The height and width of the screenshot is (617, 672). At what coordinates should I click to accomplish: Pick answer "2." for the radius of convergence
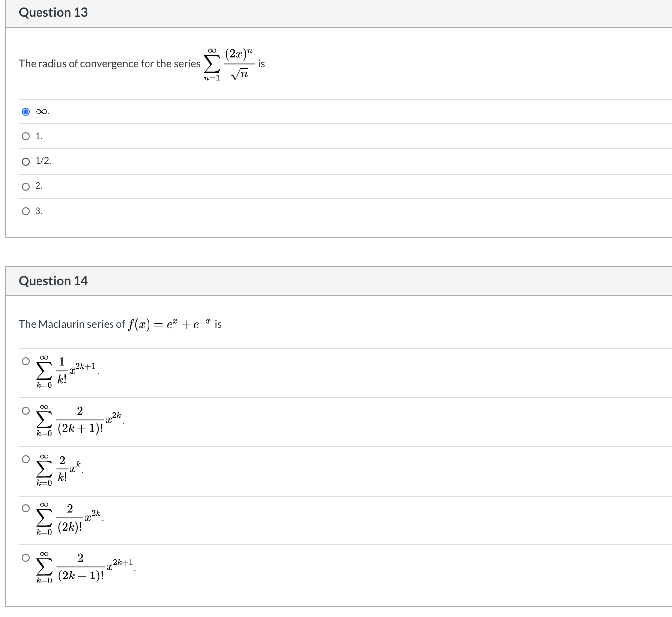click(x=26, y=186)
